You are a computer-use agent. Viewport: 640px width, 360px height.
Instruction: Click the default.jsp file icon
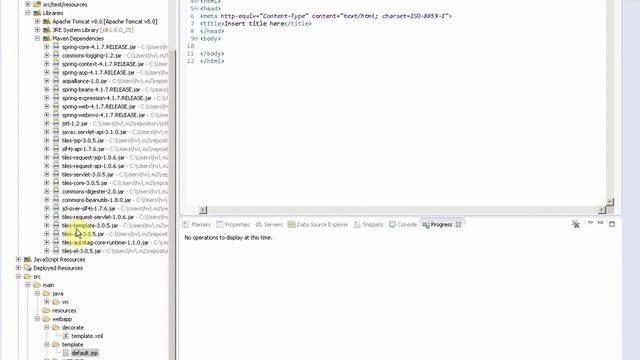(66, 353)
